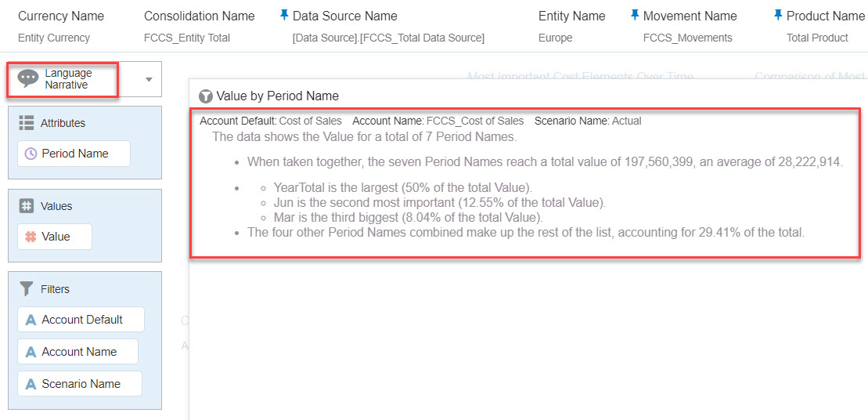
Task: Toggle the pin on Data Source Name
Action: [284, 16]
